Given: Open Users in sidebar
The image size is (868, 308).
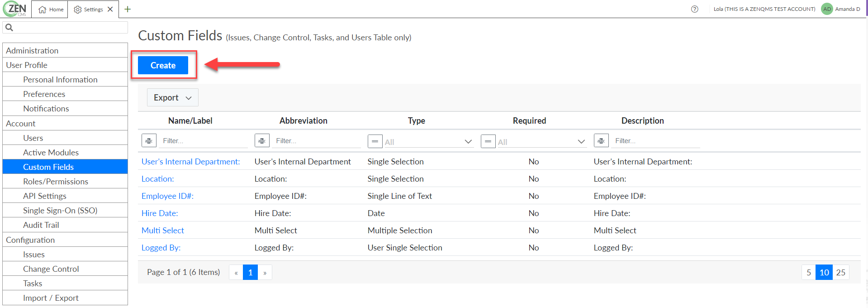Looking at the screenshot, I should (x=65, y=138).
